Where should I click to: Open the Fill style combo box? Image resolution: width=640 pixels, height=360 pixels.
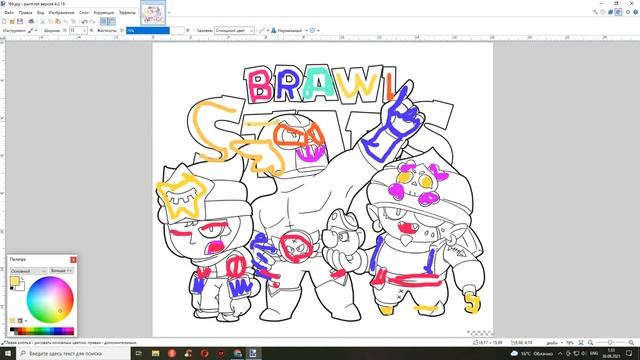[234, 31]
